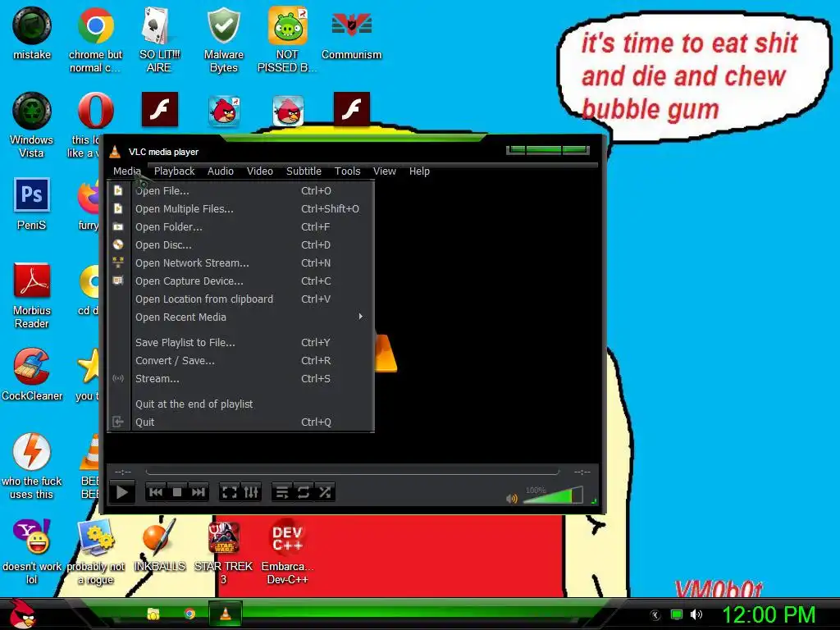Image resolution: width=840 pixels, height=630 pixels.
Task: Click the system tray speaker icon
Action: pos(696,614)
